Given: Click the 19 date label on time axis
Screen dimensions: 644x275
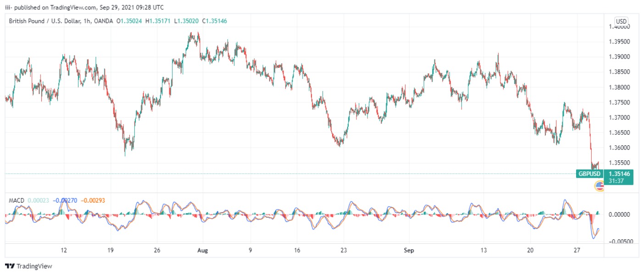Looking at the screenshot, I should (110, 250).
